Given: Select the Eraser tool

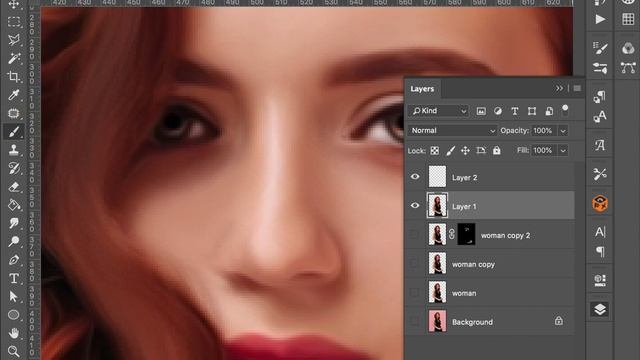Looking at the screenshot, I should coord(14,187).
